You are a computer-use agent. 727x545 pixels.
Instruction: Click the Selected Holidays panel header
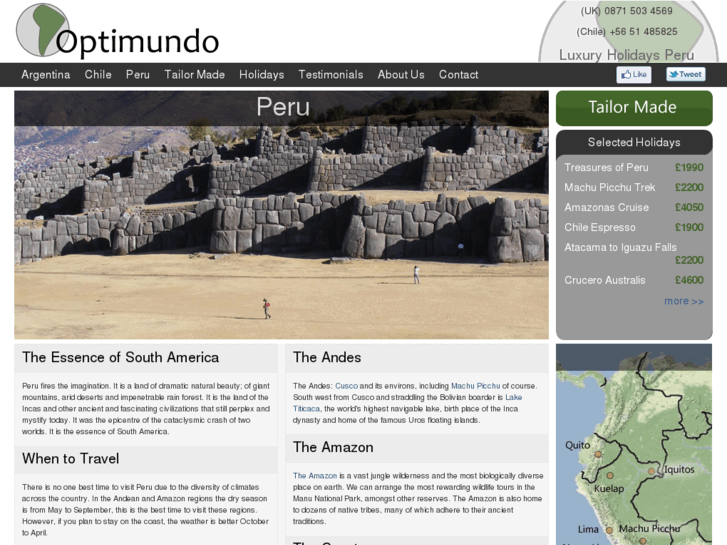coord(634,142)
